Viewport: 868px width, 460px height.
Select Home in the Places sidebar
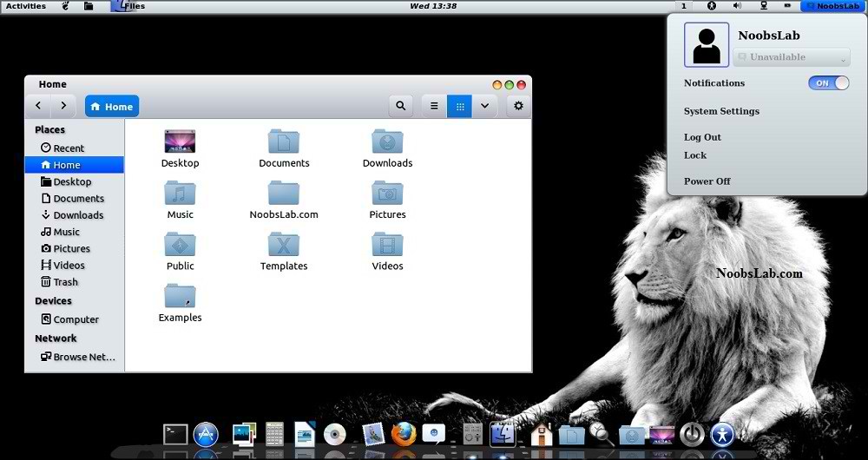click(74, 165)
